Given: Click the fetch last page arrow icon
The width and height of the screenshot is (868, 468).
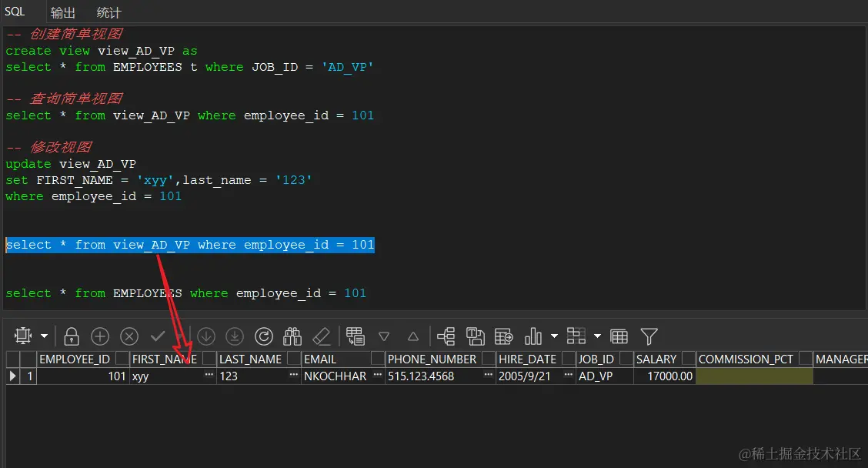Looking at the screenshot, I should [235, 336].
